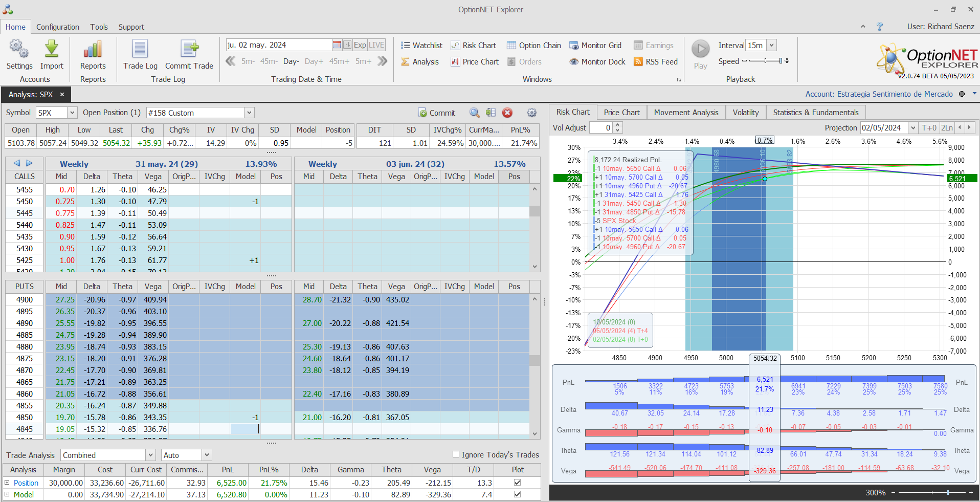Viewport: 980px width, 502px height.
Task: Open the Configuration ribbon tab
Action: point(58,27)
